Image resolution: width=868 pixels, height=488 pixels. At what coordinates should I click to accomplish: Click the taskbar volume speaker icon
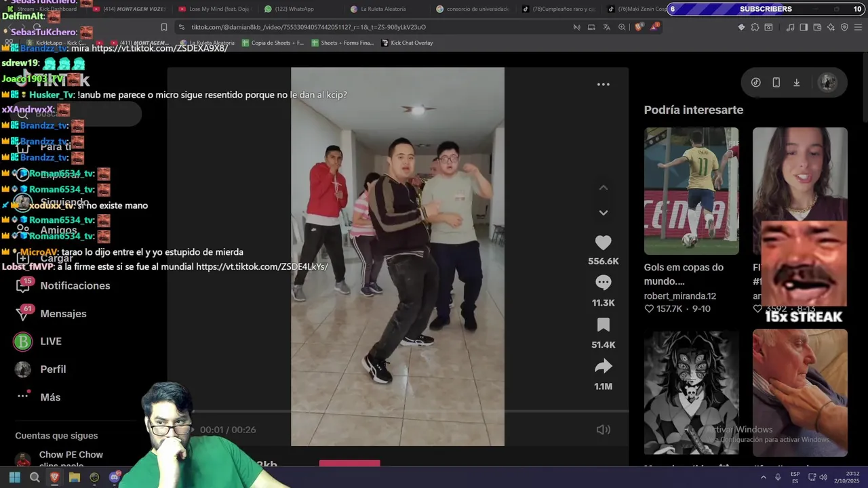(823, 477)
